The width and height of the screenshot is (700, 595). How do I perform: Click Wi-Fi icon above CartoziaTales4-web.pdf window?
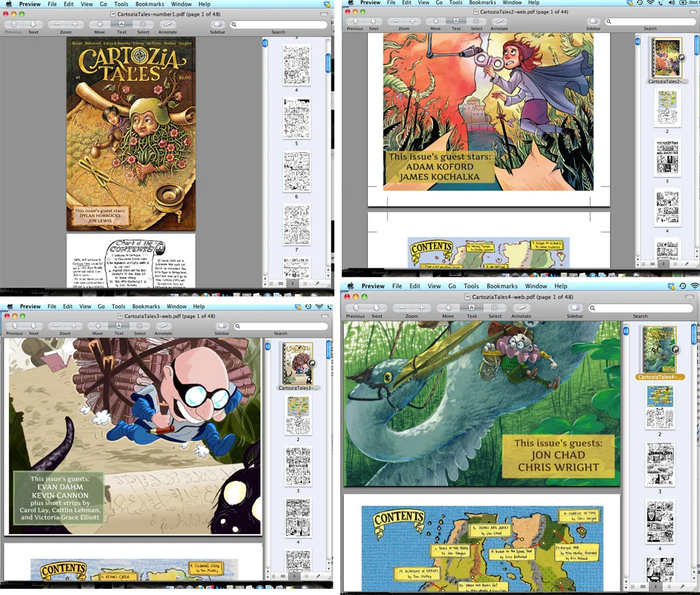[x=695, y=286]
